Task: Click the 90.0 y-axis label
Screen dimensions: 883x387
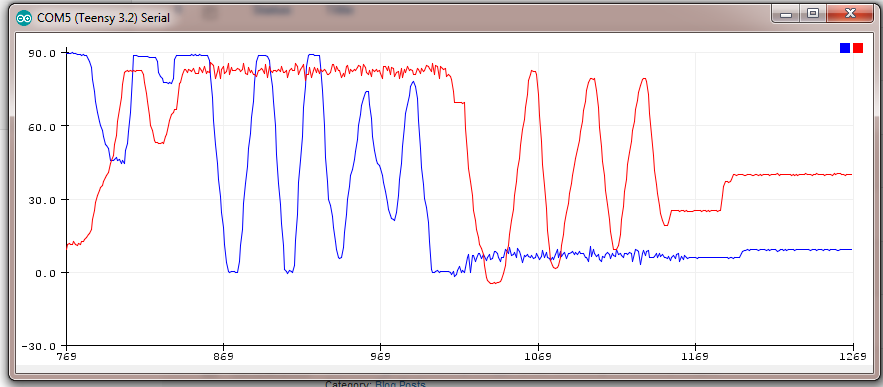Action: coord(41,53)
